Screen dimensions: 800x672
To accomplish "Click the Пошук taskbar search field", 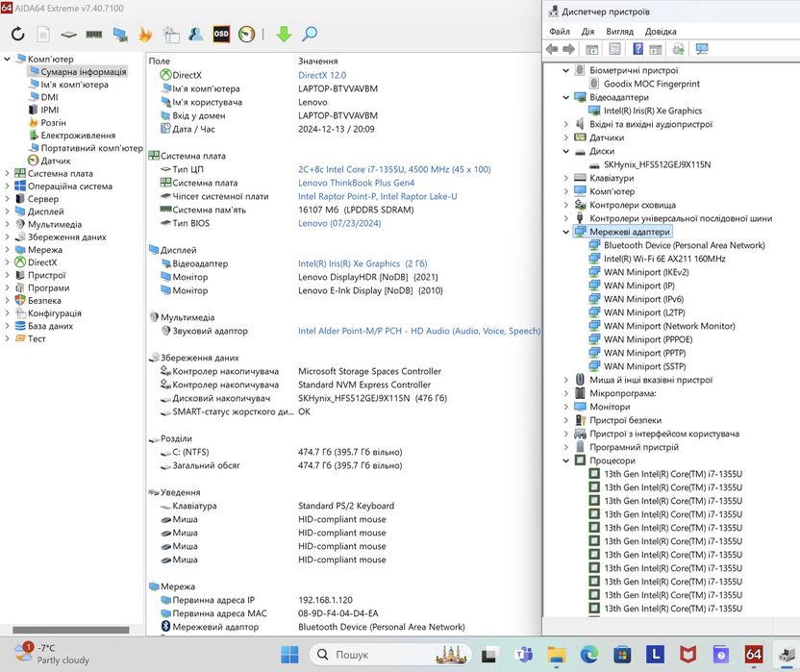I will [352, 655].
